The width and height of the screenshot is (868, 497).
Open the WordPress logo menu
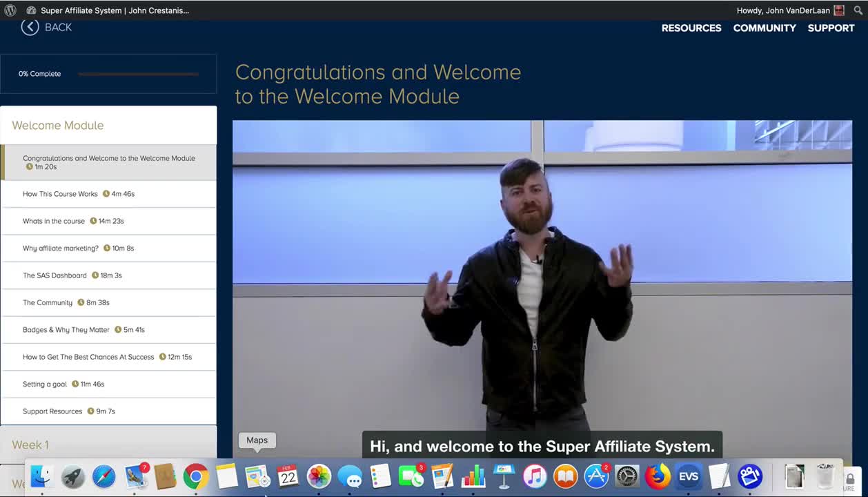click(10, 10)
